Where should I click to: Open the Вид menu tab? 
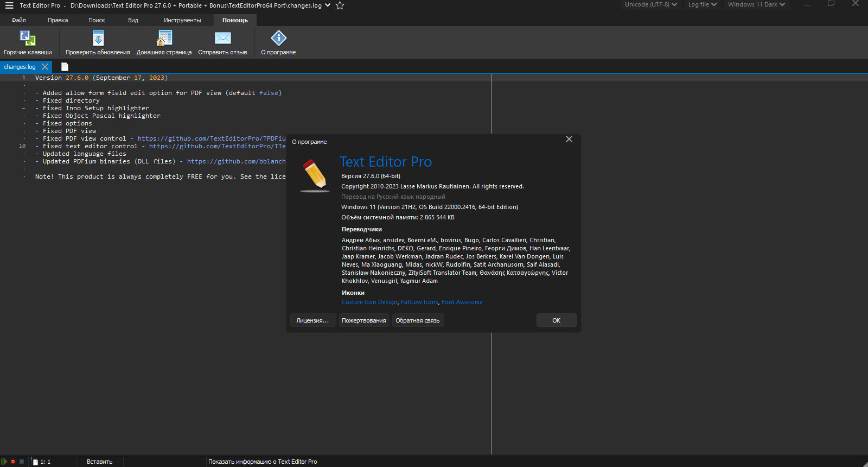tap(133, 20)
